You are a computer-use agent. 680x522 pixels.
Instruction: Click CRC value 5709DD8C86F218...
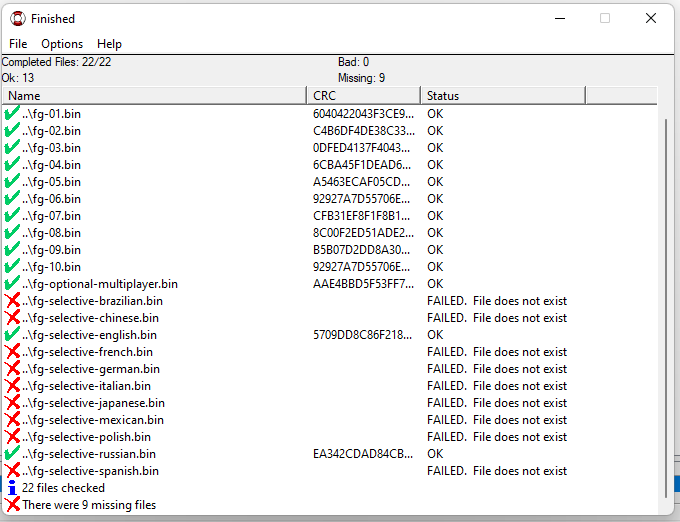tap(363, 335)
